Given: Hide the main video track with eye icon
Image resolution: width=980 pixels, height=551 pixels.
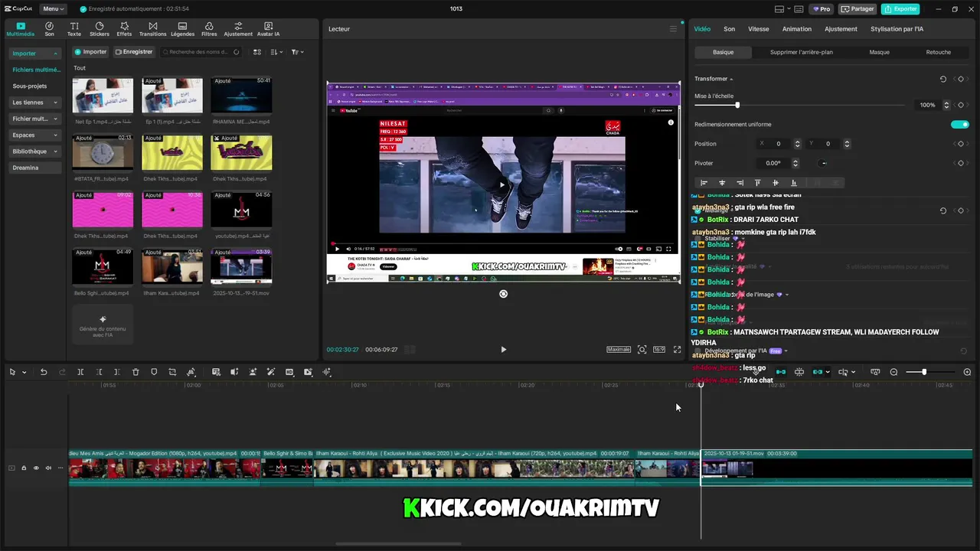Looking at the screenshot, I should point(36,468).
